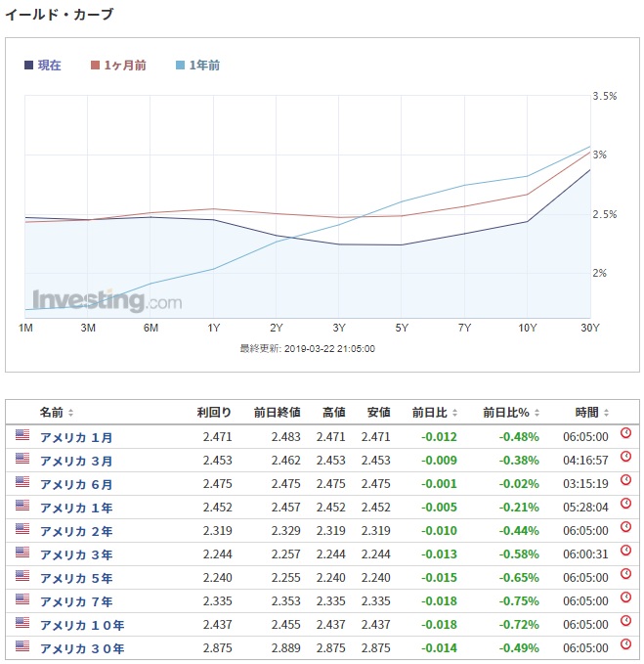The image size is (644, 664).
Task: Click the 3.5% y-axis label
Action: pos(605,96)
